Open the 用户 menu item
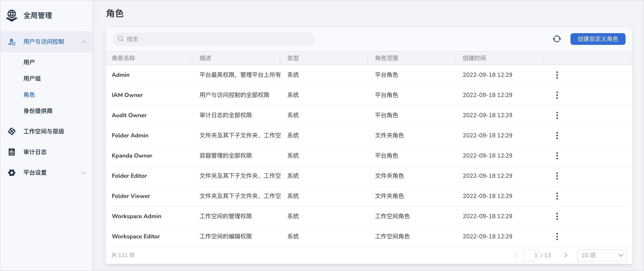The height and width of the screenshot is (271, 644). (x=29, y=62)
